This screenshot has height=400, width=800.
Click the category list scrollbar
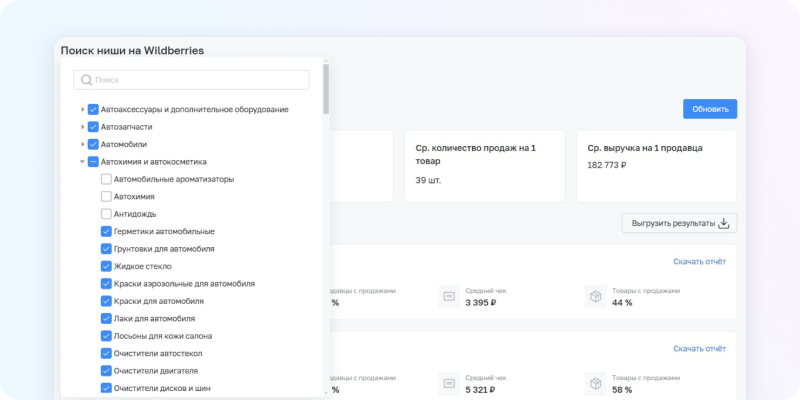pos(326,90)
